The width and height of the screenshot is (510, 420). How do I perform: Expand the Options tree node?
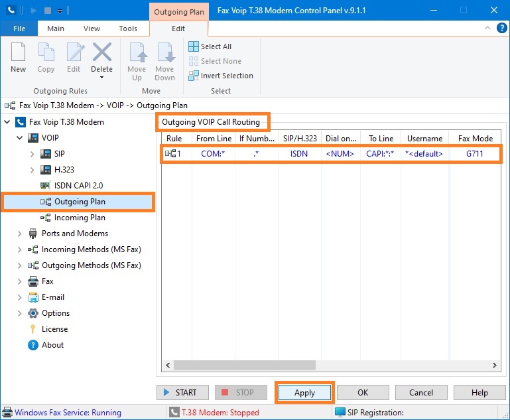pyautogui.click(x=19, y=313)
